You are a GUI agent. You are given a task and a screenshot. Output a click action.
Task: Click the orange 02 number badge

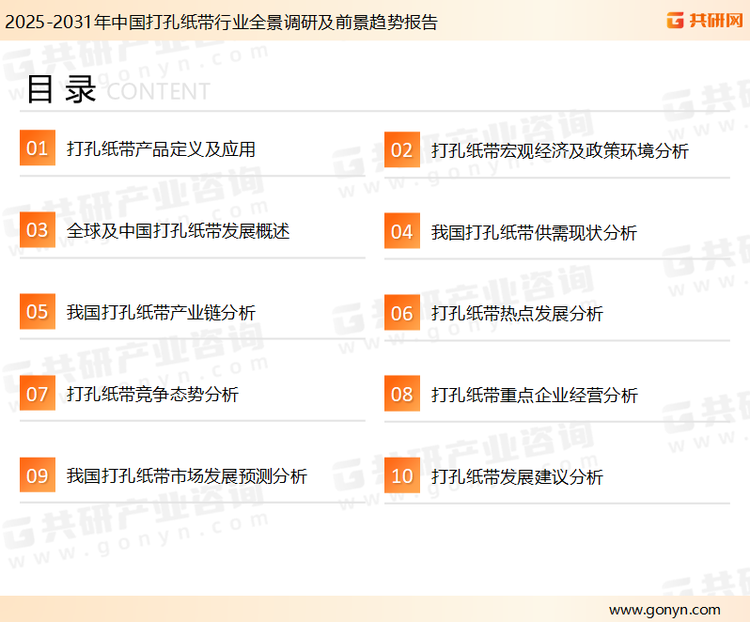(402, 150)
